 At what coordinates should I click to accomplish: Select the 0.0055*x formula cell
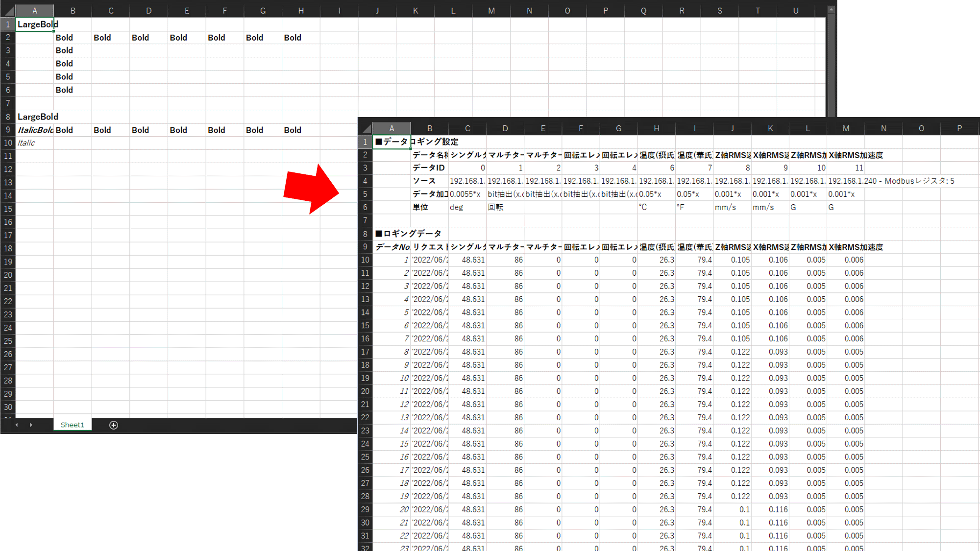(x=467, y=194)
